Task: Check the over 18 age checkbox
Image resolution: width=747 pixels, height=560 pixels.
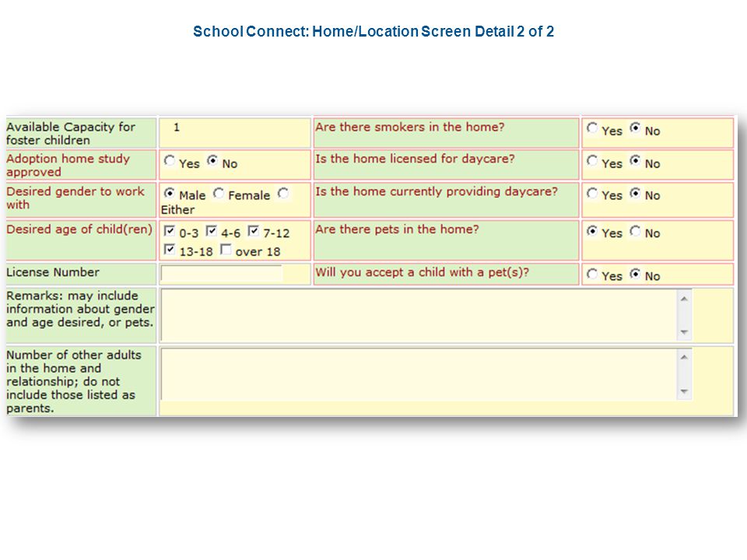Action: pyautogui.click(x=226, y=249)
